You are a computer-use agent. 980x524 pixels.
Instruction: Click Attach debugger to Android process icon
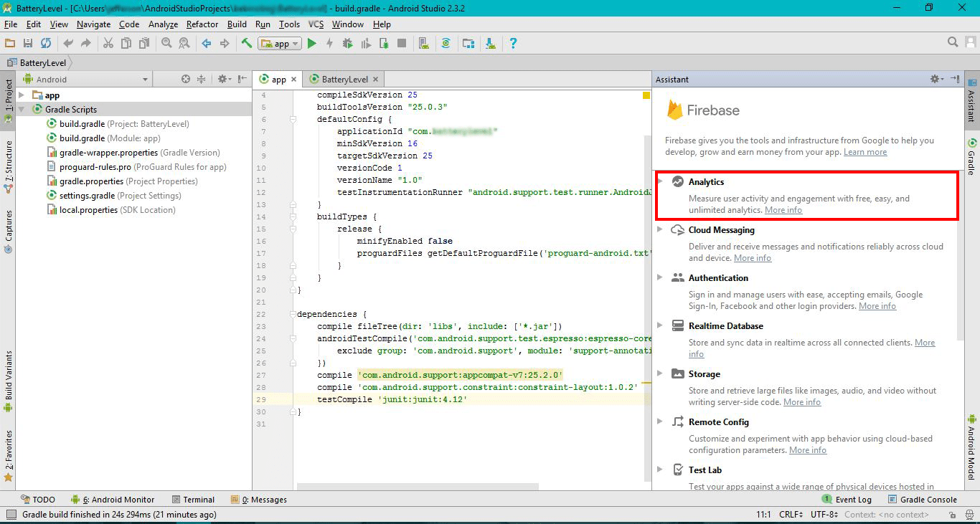(384, 44)
